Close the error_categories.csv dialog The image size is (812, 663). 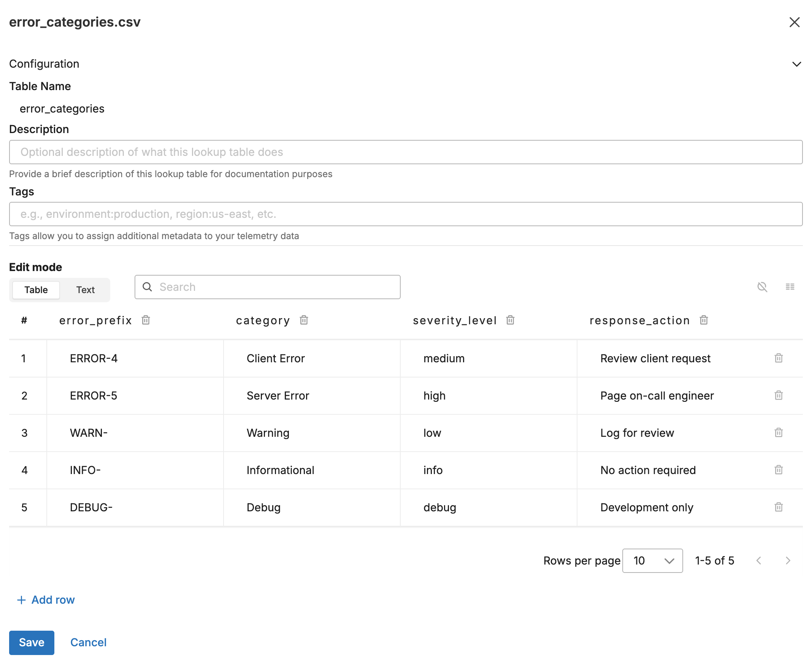[795, 22]
